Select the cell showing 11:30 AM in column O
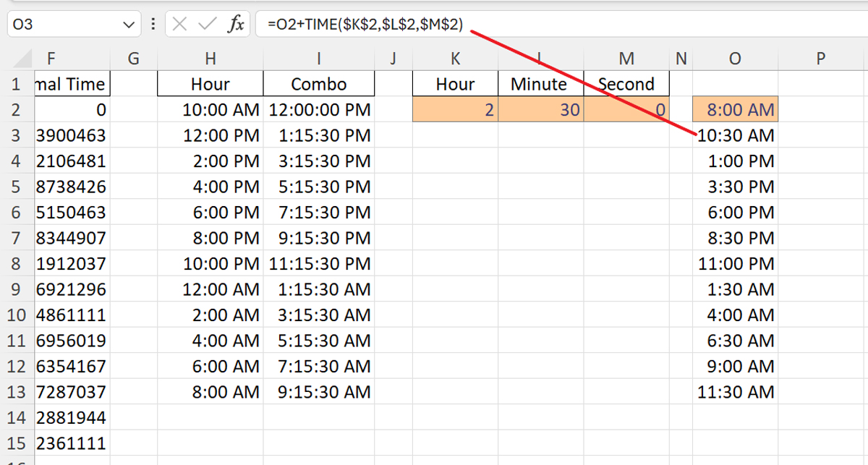 [x=735, y=392]
